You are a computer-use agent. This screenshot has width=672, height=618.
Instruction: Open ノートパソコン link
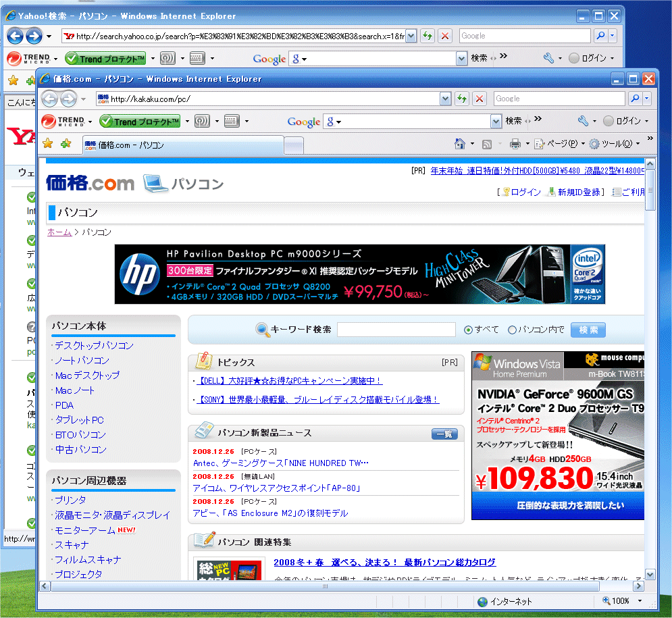click(x=82, y=361)
